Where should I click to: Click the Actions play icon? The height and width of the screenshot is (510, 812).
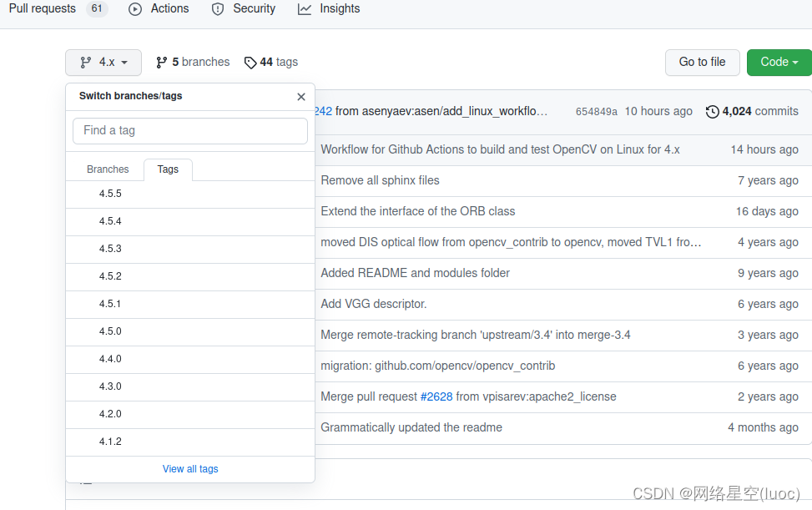pos(135,9)
